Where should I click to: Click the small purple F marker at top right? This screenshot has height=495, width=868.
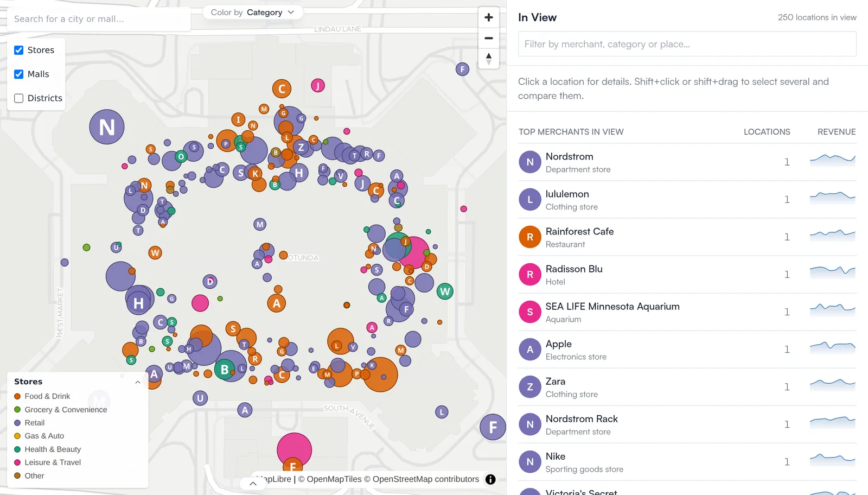[462, 69]
